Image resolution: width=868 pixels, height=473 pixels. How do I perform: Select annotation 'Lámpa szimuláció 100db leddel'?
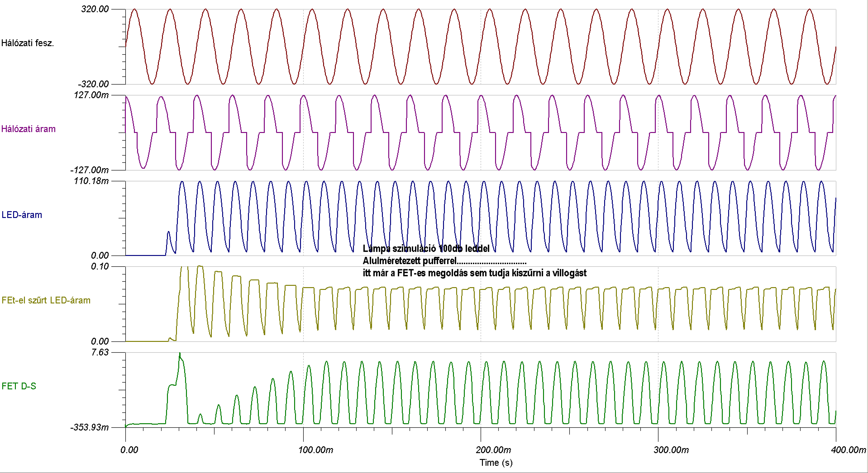426,249
